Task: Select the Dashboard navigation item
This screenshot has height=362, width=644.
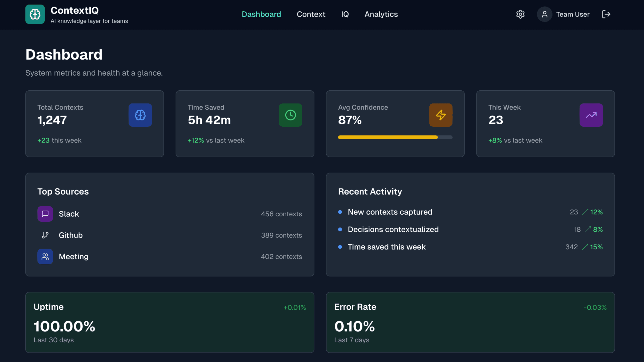Action: pos(261,14)
